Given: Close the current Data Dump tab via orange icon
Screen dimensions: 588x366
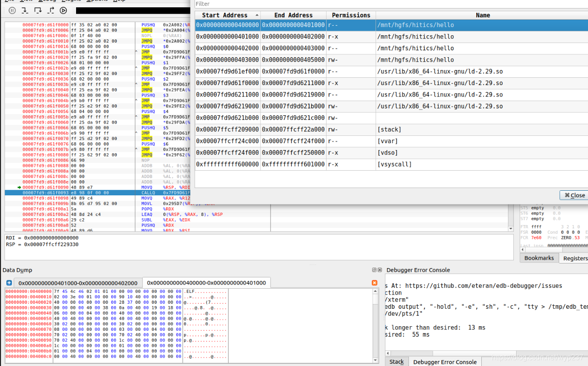Looking at the screenshot, I should pos(374,283).
